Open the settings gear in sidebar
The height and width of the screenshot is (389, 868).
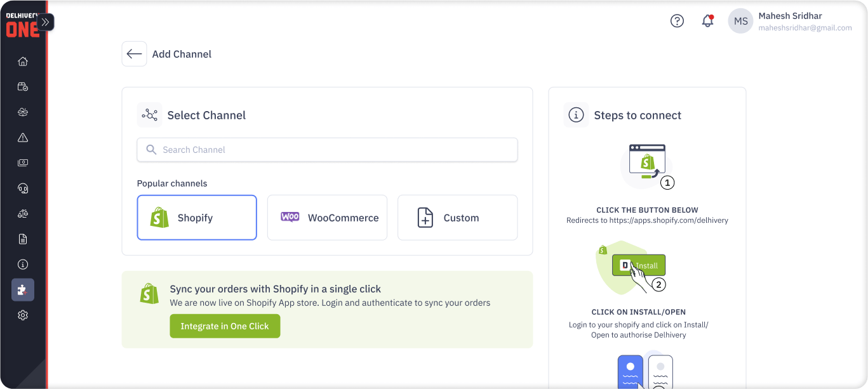(23, 315)
